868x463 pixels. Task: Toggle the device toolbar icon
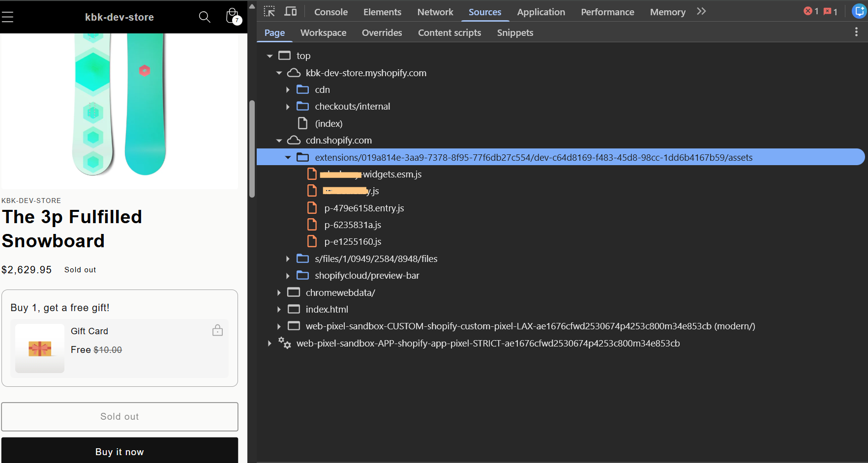(291, 11)
